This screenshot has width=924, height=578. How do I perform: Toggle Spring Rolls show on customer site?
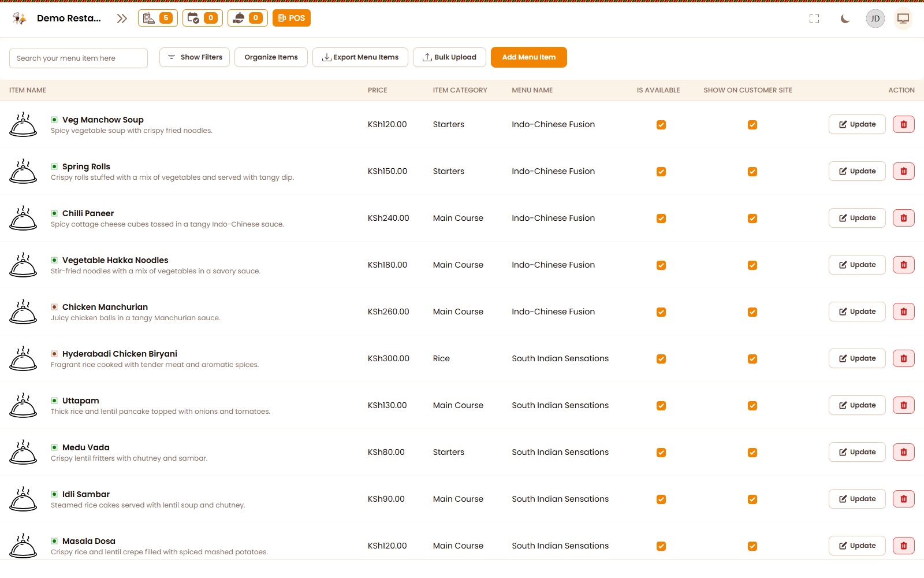[x=752, y=172]
